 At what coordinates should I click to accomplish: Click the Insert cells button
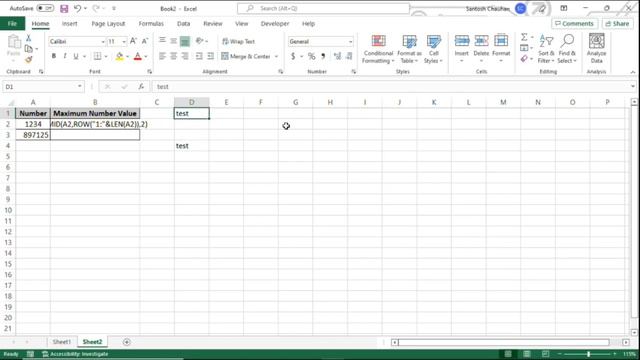coord(462,49)
